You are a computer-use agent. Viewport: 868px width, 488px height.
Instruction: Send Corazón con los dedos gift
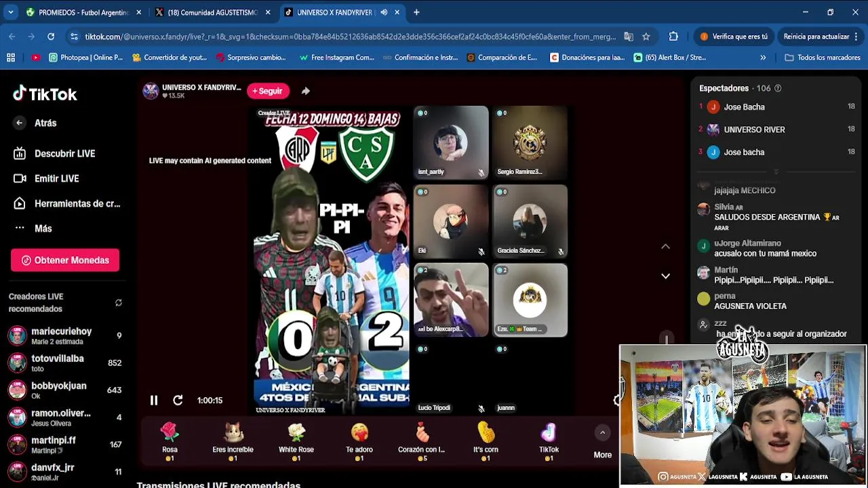(x=422, y=442)
